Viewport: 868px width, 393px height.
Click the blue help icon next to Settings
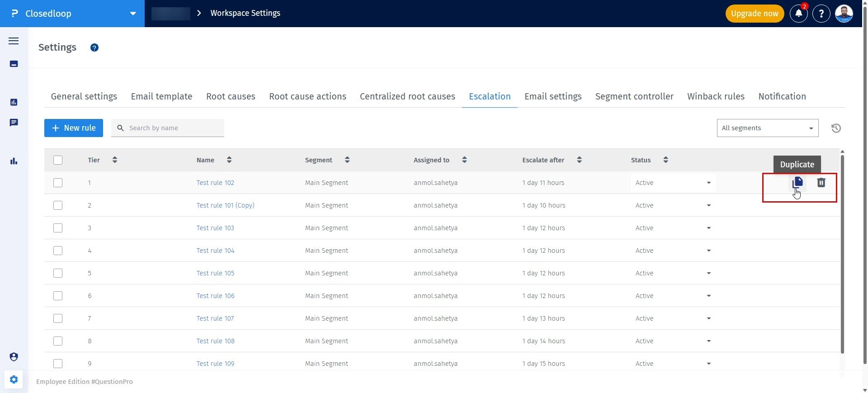[x=94, y=47]
